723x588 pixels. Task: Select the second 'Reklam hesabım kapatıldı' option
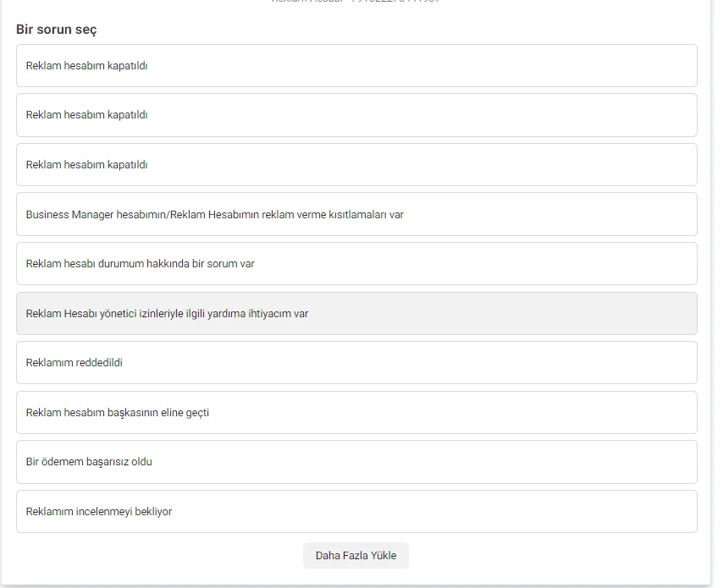click(x=356, y=115)
